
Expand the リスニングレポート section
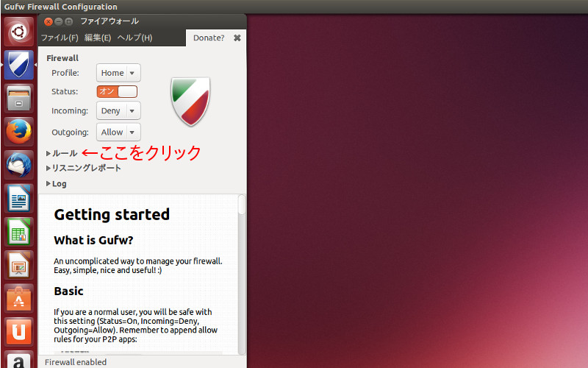tap(84, 168)
